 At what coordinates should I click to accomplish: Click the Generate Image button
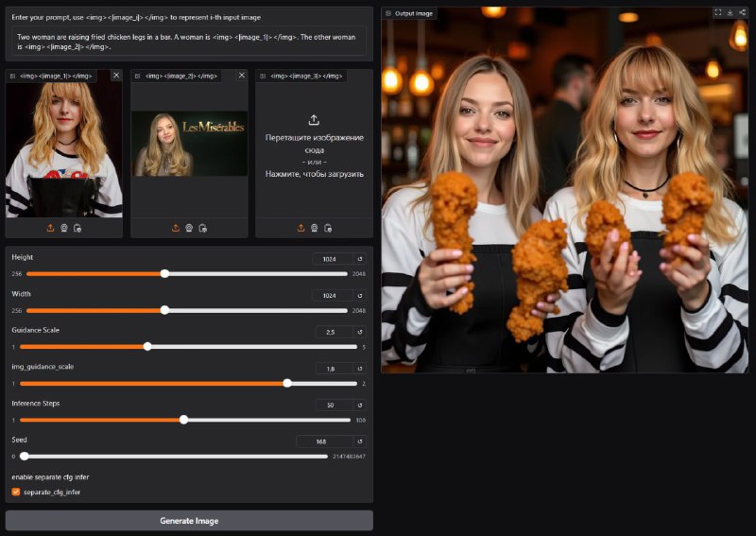(x=189, y=521)
